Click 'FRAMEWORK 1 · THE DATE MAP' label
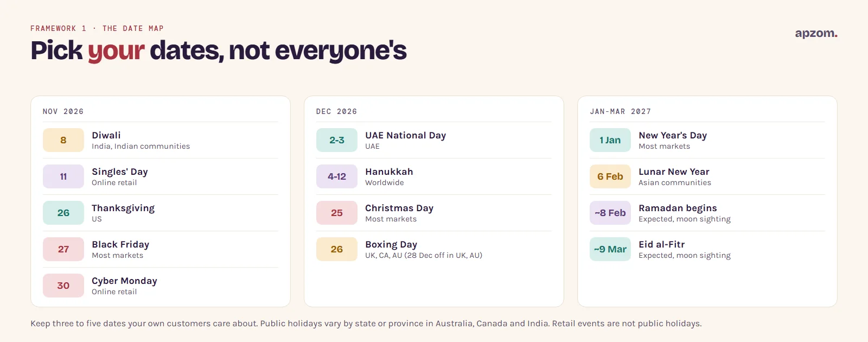This screenshot has width=868, height=342. click(x=97, y=28)
